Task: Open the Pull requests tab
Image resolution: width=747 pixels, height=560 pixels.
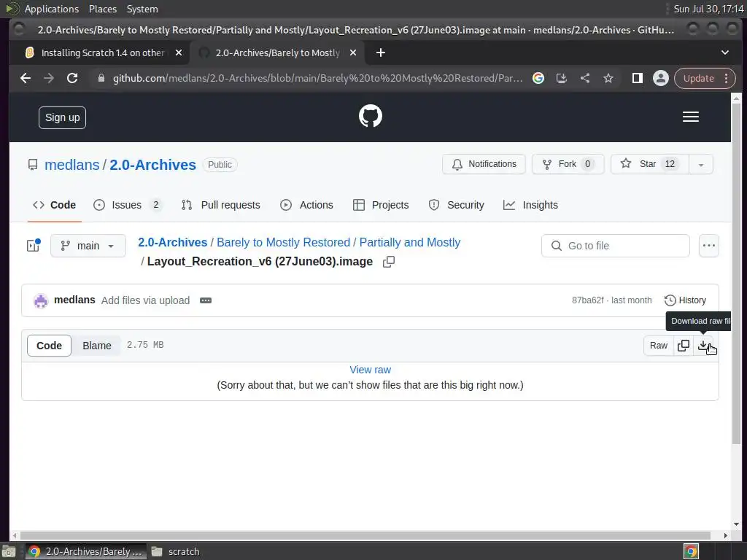Action: point(220,205)
